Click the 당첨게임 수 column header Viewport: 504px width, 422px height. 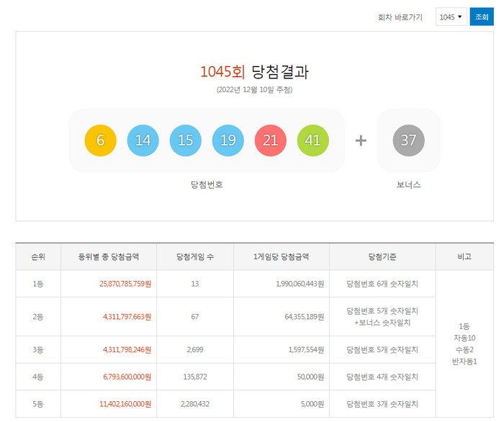pyautogui.click(x=195, y=256)
